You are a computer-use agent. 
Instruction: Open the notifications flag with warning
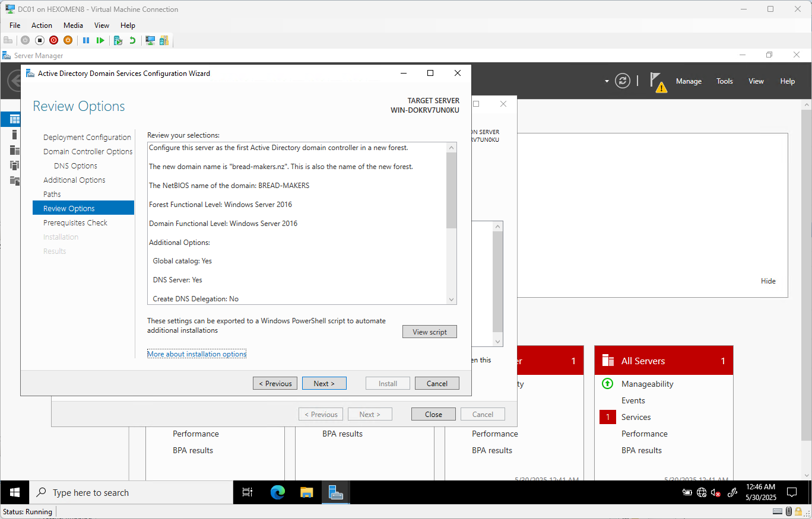tap(658, 82)
